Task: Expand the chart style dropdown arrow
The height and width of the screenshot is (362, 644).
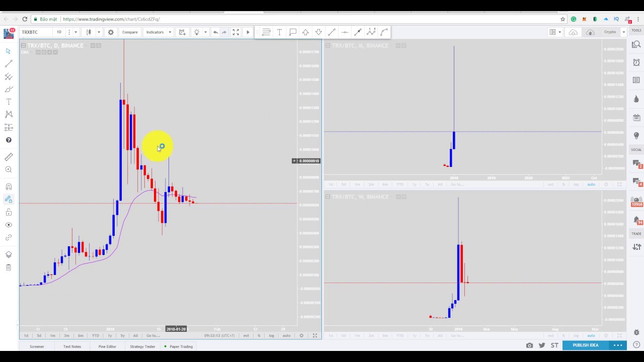Action: pyautogui.click(x=99, y=32)
